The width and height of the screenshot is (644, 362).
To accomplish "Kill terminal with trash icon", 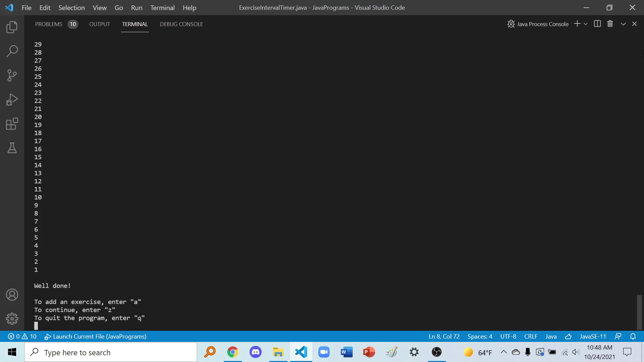I will click(x=610, y=24).
